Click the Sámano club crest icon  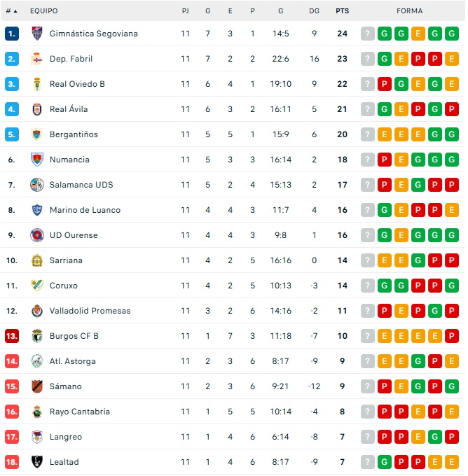(37, 386)
